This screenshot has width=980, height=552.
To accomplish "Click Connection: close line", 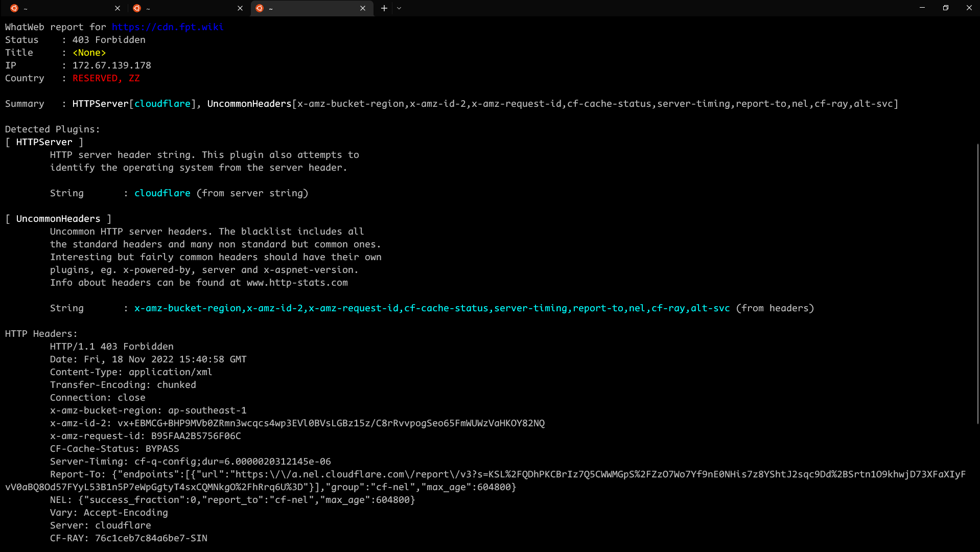I will pos(98,398).
